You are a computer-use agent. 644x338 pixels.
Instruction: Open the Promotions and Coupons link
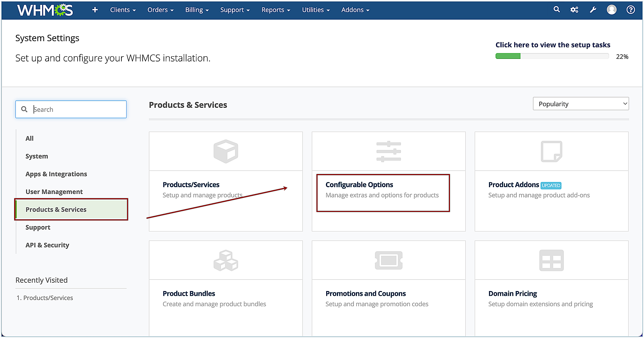365,294
